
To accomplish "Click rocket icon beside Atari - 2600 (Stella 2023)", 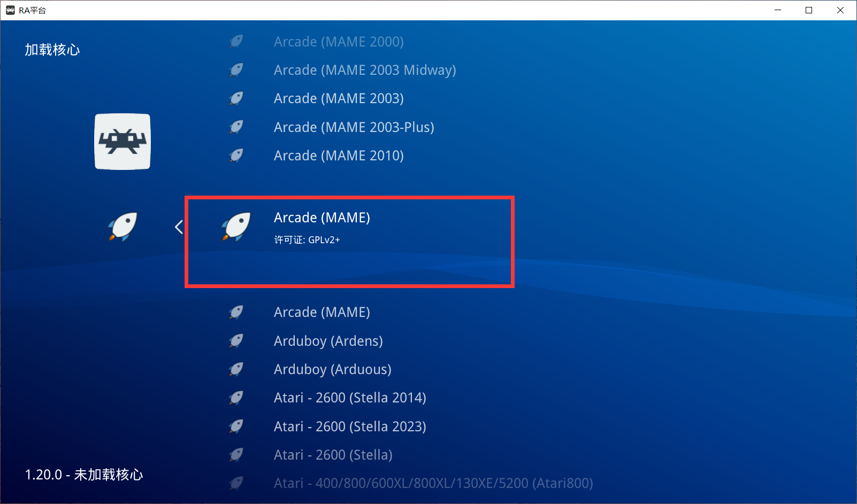I will [236, 427].
